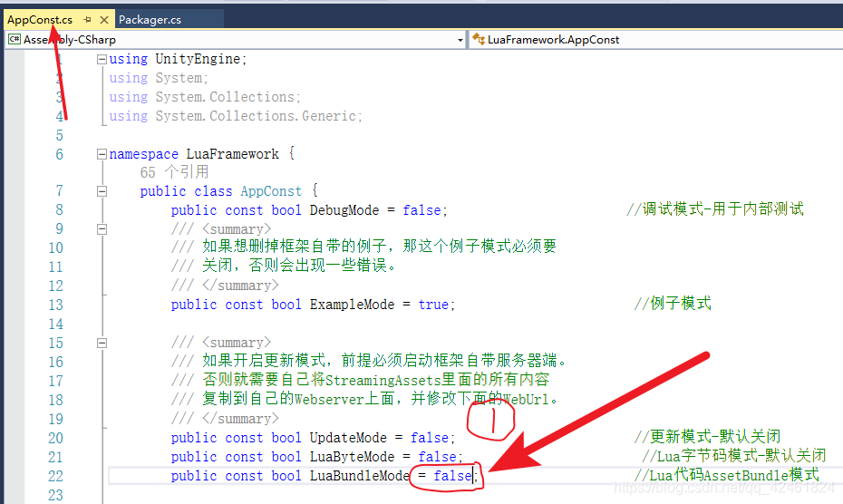Pin the AppConst.cs tab

(88, 20)
